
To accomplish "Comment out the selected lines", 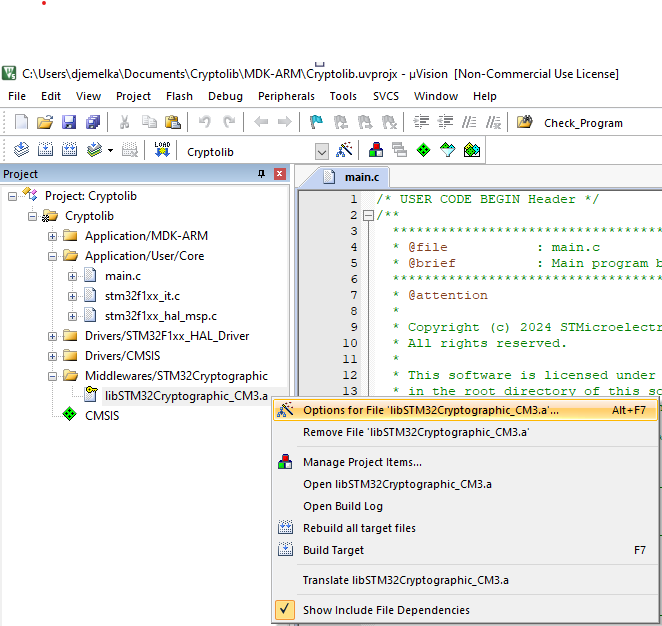I will coord(469,122).
